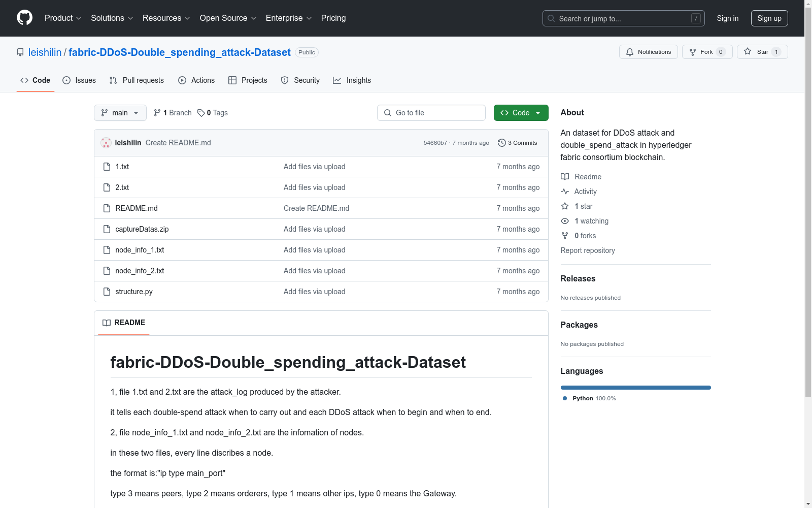This screenshot has width=812, height=508.
Task: Click the Python language bar
Action: 636,388
